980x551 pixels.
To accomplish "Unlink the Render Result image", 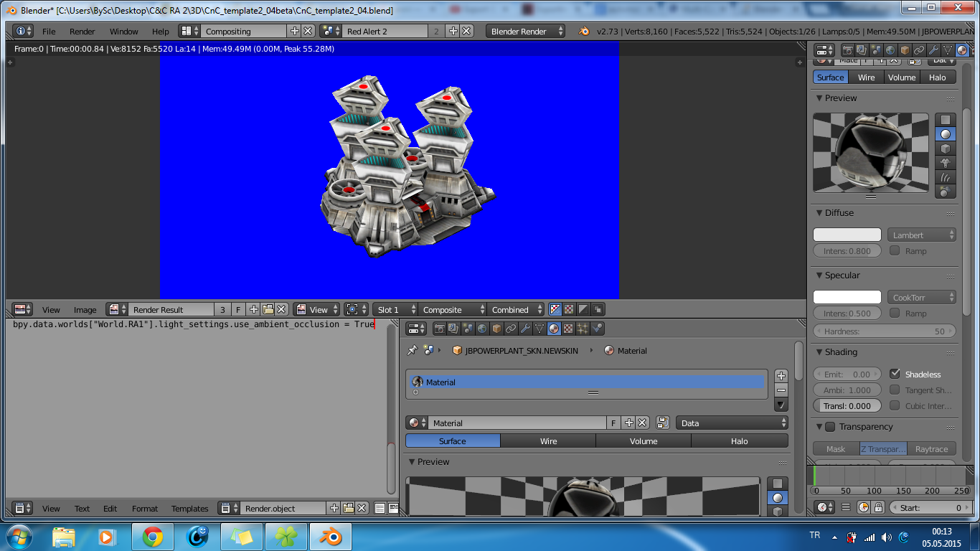I will [x=282, y=310].
